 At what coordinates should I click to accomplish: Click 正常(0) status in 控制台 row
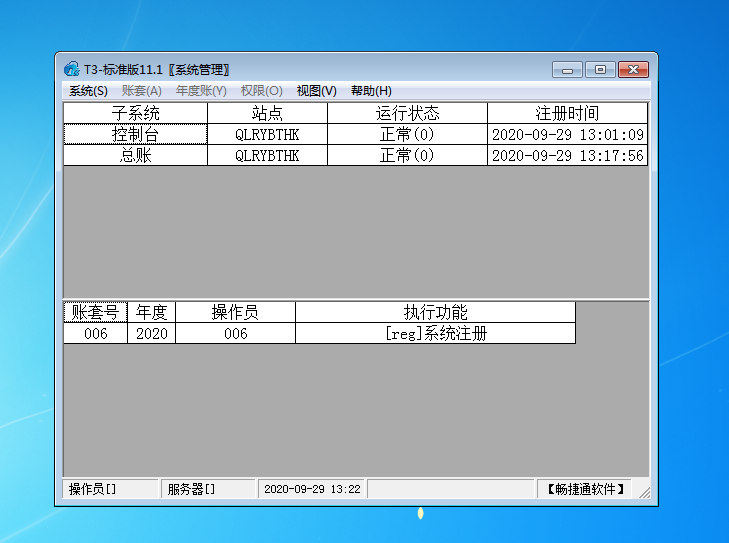[x=407, y=134]
